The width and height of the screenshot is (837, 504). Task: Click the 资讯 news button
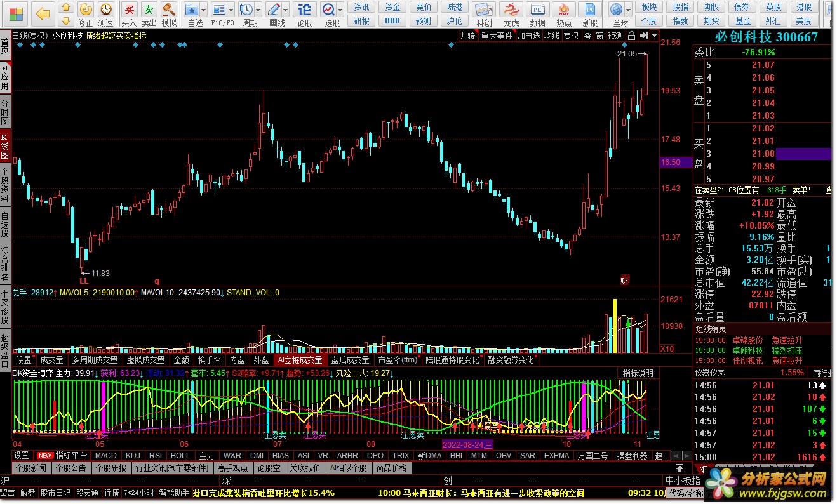[x=362, y=7]
